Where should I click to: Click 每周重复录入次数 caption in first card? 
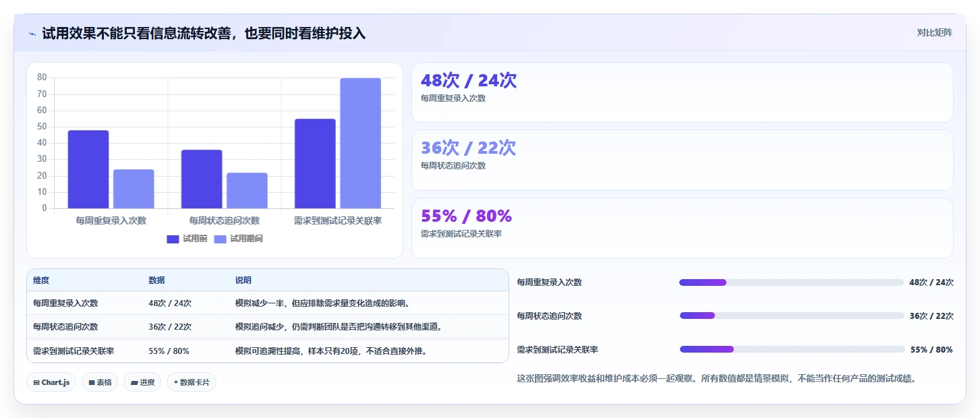click(453, 98)
